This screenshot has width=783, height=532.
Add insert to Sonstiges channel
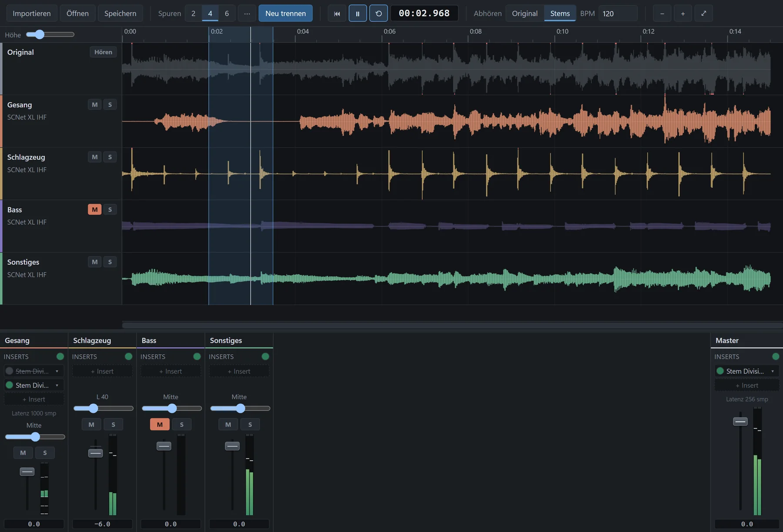tap(239, 371)
